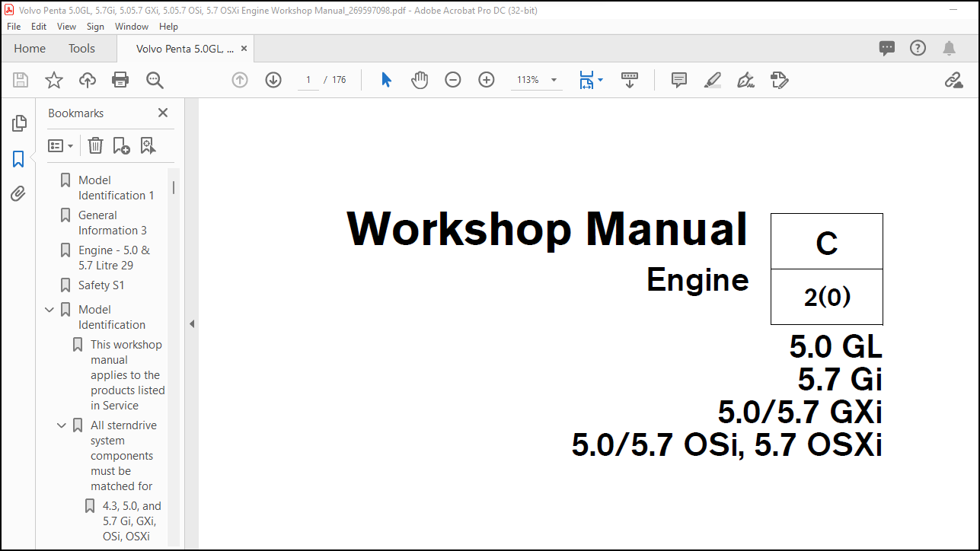Open General Information 3 bookmark

(113, 223)
